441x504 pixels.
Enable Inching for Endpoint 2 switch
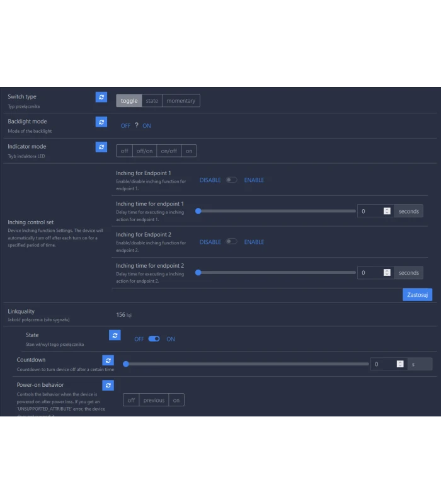pos(232,242)
